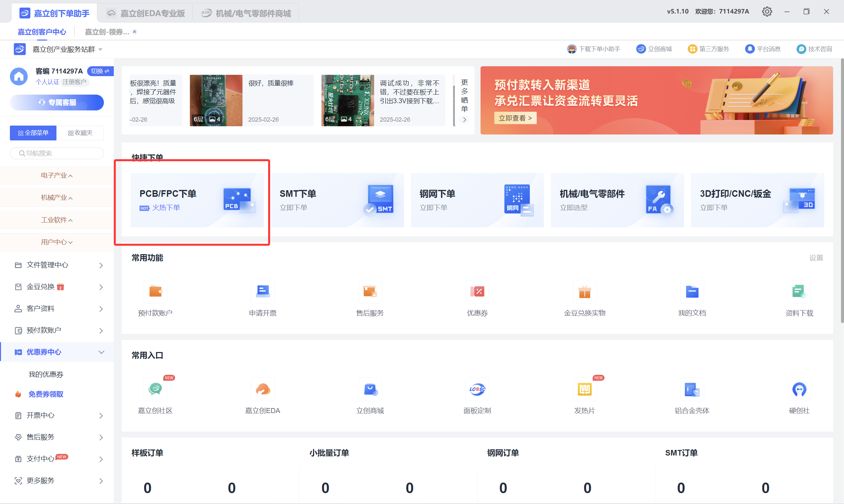
Task: Click 设置 link in 常用功能
Action: click(816, 258)
